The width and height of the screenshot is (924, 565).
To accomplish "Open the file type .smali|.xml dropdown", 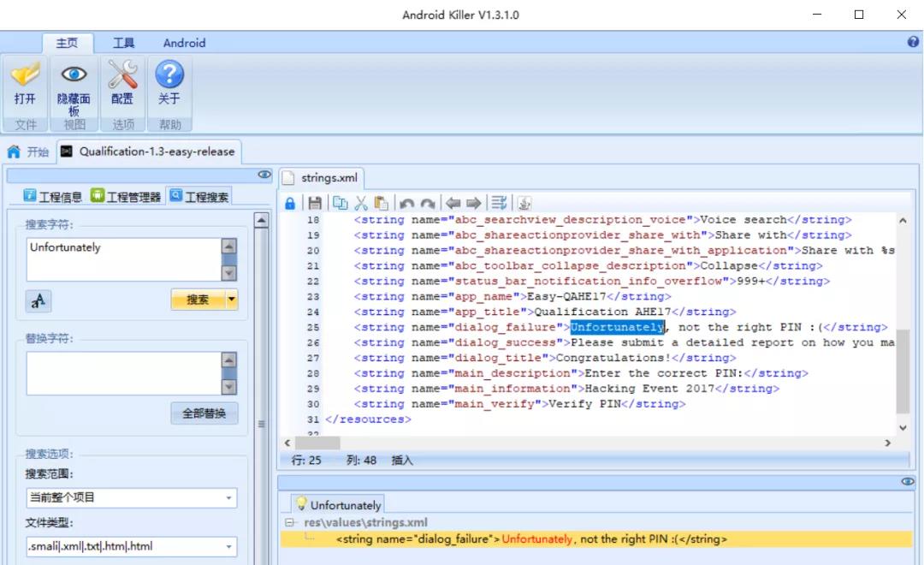I will [228, 547].
